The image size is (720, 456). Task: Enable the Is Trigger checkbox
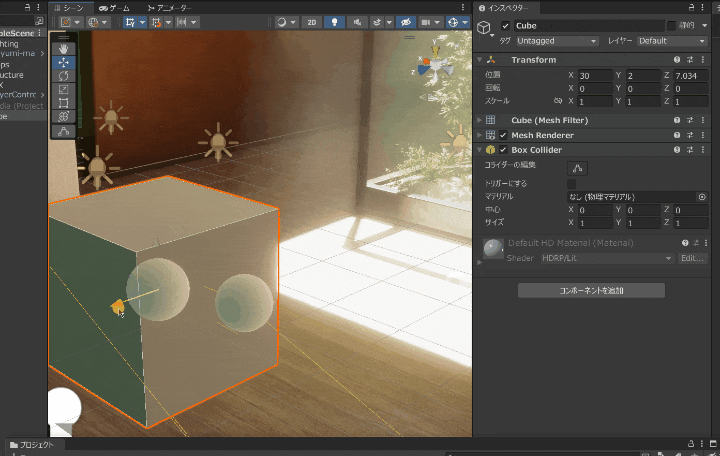coord(572,184)
